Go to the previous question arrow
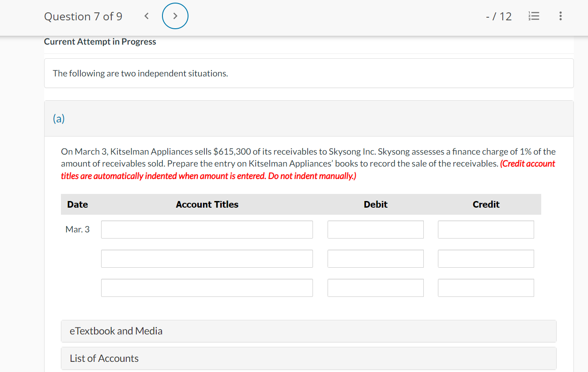The image size is (588, 372). (x=147, y=17)
